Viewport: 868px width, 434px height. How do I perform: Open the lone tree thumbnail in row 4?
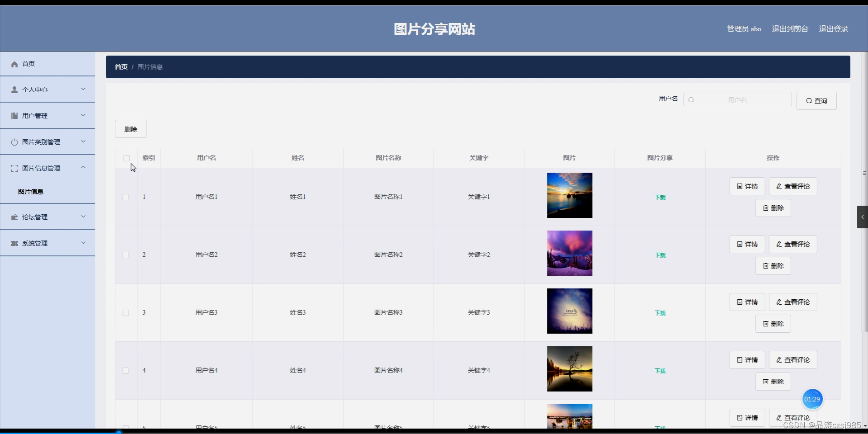pyautogui.click(x=570, y=369)
